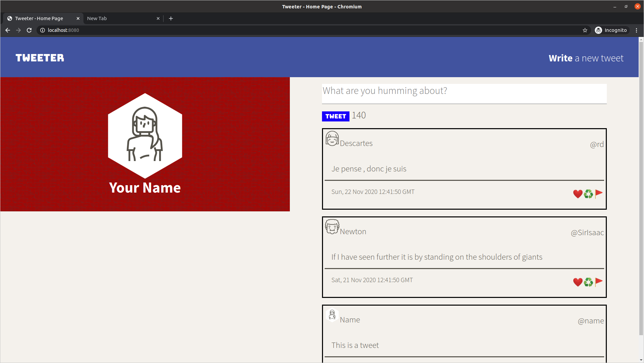Image resolution: width=644 pixels, height=363 pixels.
Task: Click Write a new tweet link
Action: 586,58
